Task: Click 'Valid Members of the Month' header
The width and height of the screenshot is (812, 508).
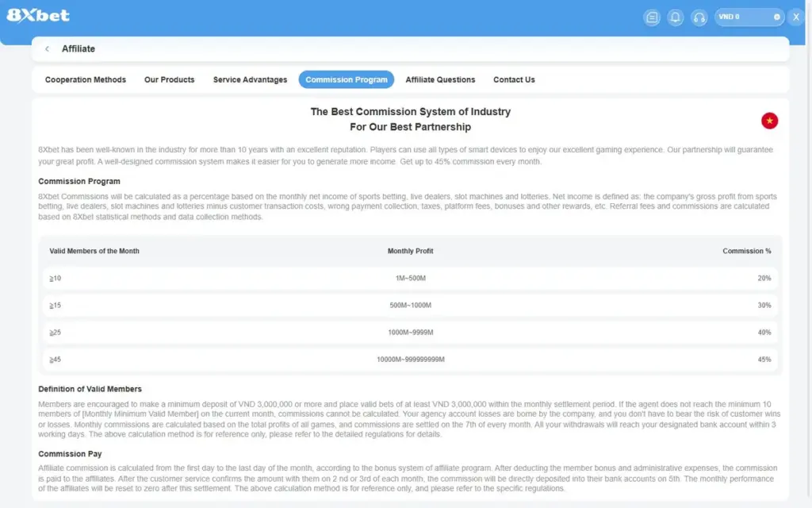Action: click(x=94, y=251)
